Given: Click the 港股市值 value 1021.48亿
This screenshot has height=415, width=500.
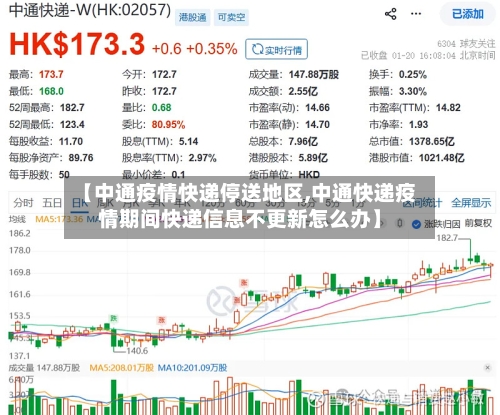Looking at the screenshot, I should 442,157.
